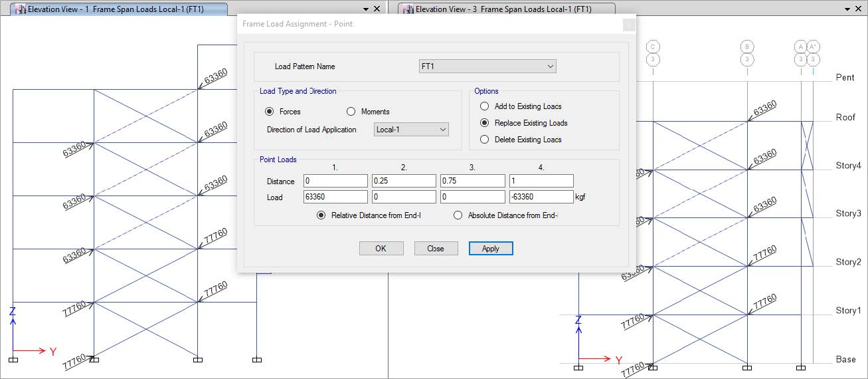Select the Moments radio button
The height and width of the screenshot is (379, 868).
point(351,112)
